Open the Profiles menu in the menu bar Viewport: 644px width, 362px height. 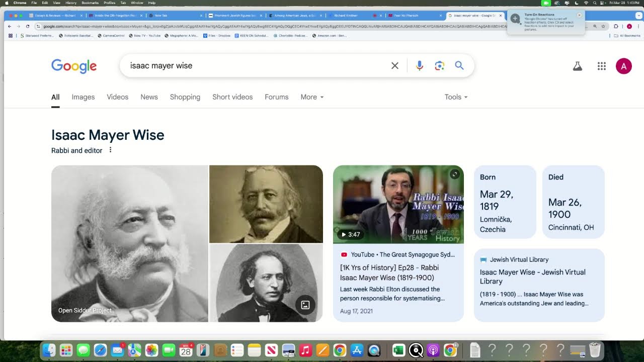point(110,3)
